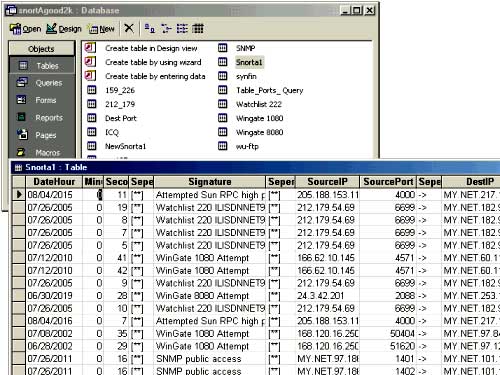Viewport: 500px width, 375px height.
Task: Select the ICQ table icon
Action: [91, 132]
